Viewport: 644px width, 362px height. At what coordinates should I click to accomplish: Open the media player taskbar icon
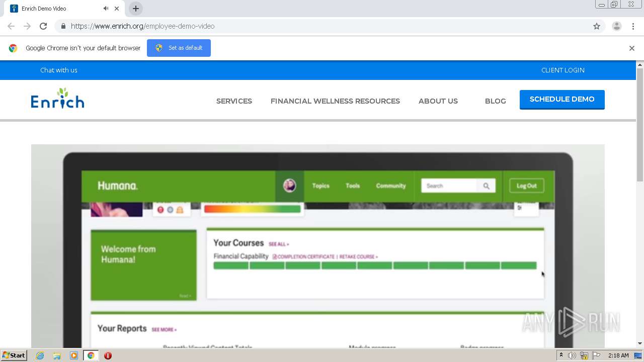pos(74,355)
